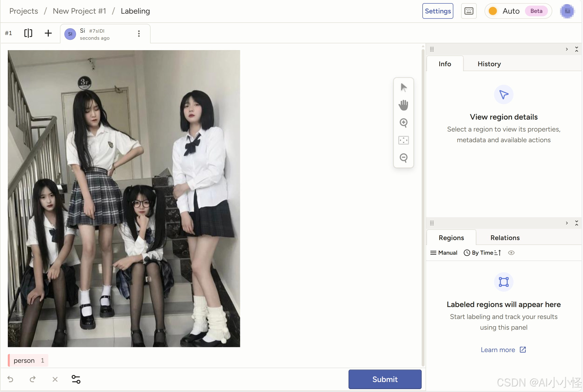The height and width of the screenshot is (392, 583).
Task: Select the arrow pointer tool
Action: pos(403,87)
